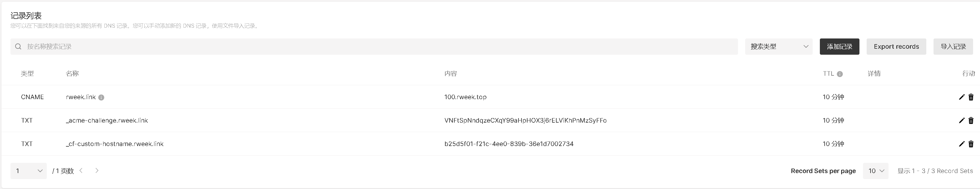Screen dimensions: 980x189
Task: Show the TTL column info tooltip icon
Action: [840, 74]
